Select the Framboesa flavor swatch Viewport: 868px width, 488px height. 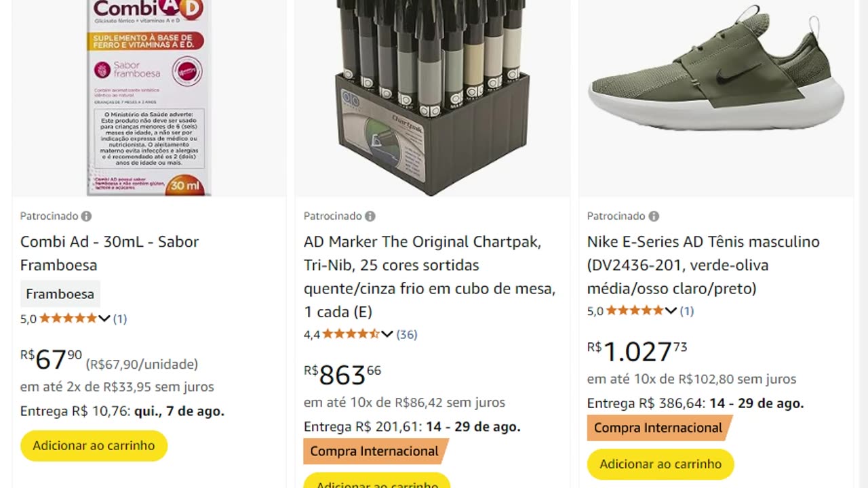[x=60, y=294]
